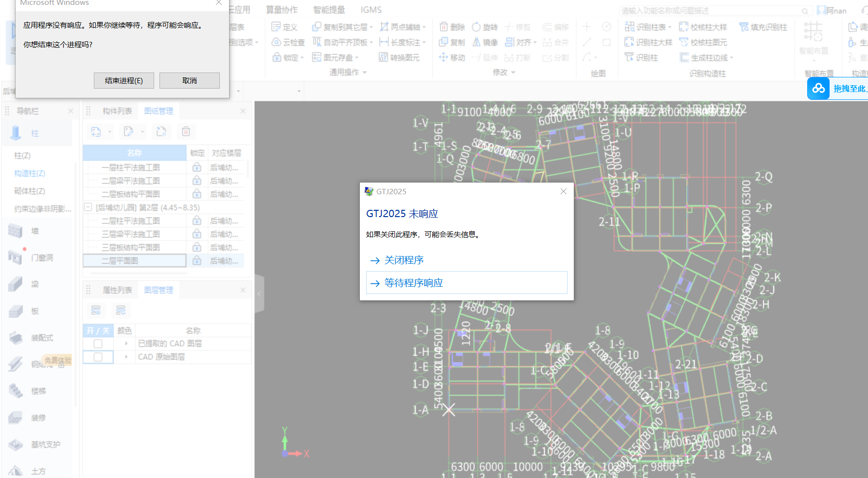Toggle lock for 二层柱平法施工图 row
Image resolution: width=868 pixels, height=478 pixels.
[x=197, y=221]
